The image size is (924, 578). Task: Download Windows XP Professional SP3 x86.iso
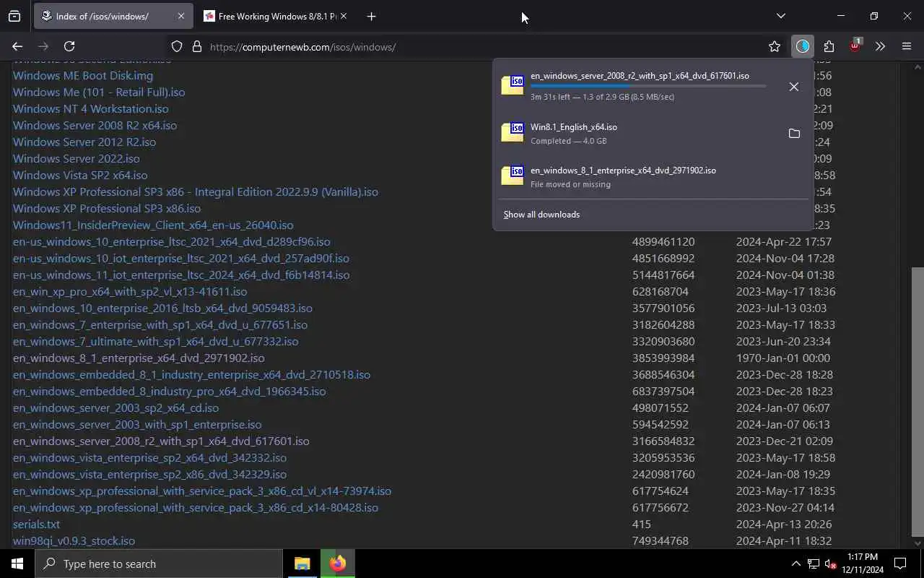click(x=107, y=208)
